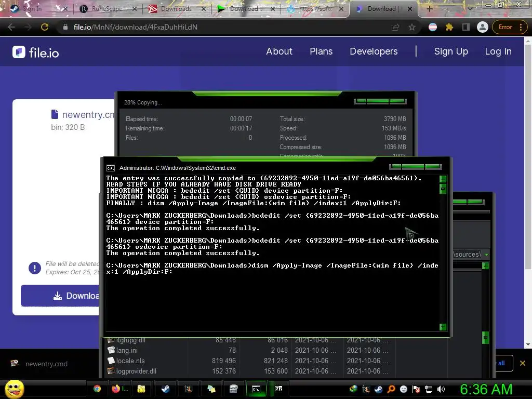The image size is (532, 399).
Task: Click the network tray icon
Action: (429, 389)
